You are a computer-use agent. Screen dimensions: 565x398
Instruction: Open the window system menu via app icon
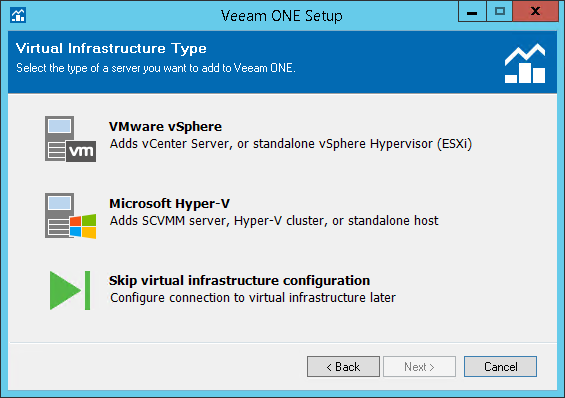pyautogui.click(x=18, y=15)
